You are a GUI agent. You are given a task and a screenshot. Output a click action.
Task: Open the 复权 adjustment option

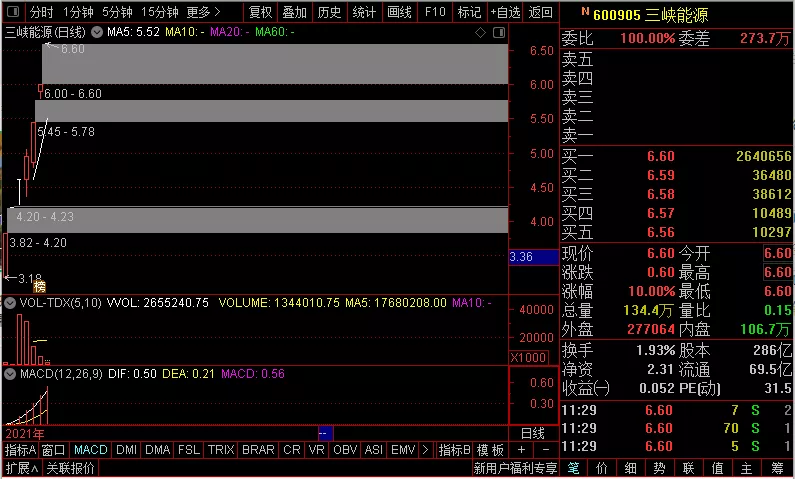click(261, 12)
